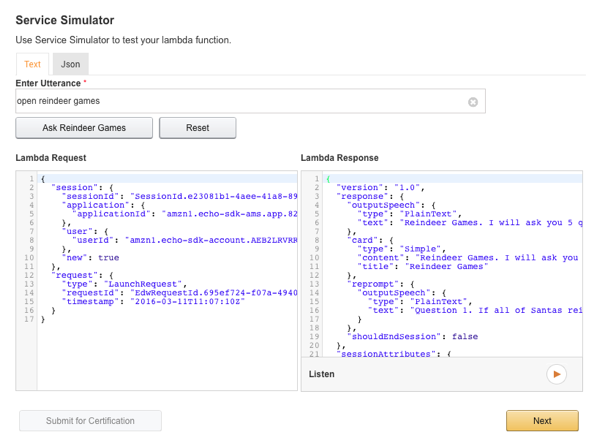Click the "shouldEndSession": false line
Screen dimensions: 600x446
coord(412,337)
